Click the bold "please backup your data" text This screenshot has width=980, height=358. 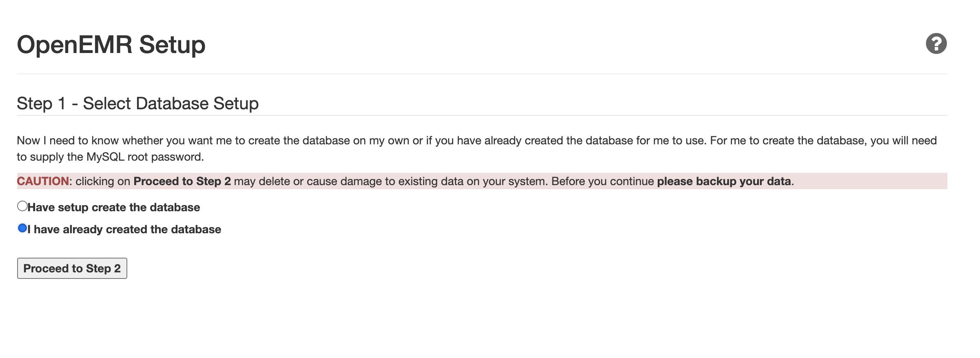(x=724, y=181)
